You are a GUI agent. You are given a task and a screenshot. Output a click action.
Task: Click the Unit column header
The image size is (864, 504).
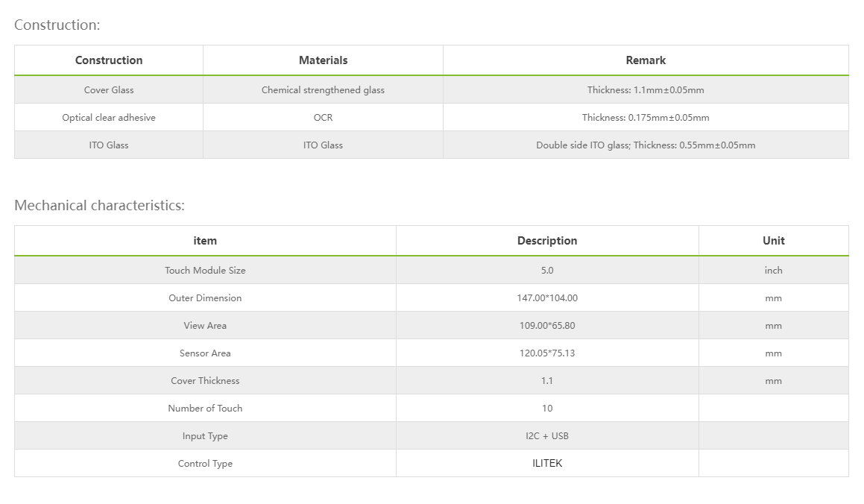pos(773,241)
